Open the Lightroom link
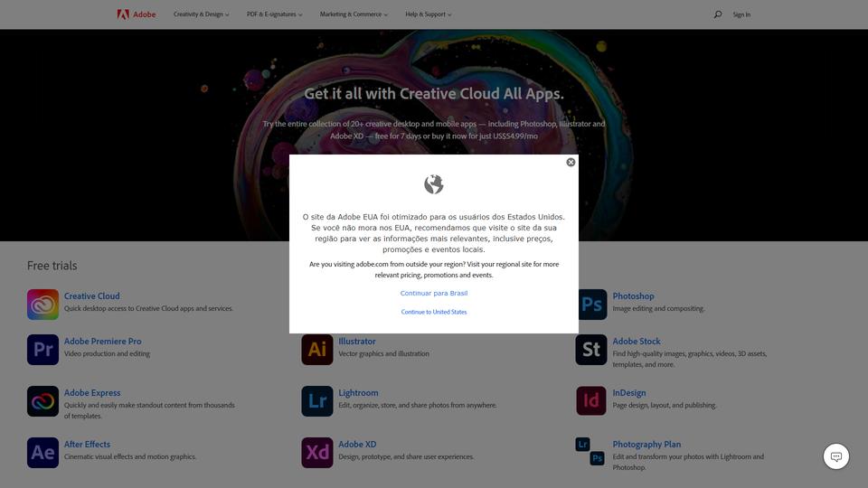 pyautogui.click(x=358, y=393)
